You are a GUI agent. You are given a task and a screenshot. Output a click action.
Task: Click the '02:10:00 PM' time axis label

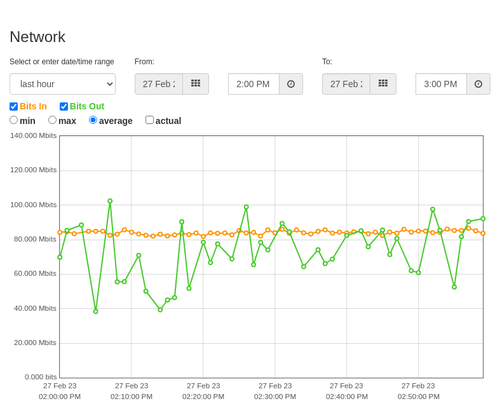131,397
